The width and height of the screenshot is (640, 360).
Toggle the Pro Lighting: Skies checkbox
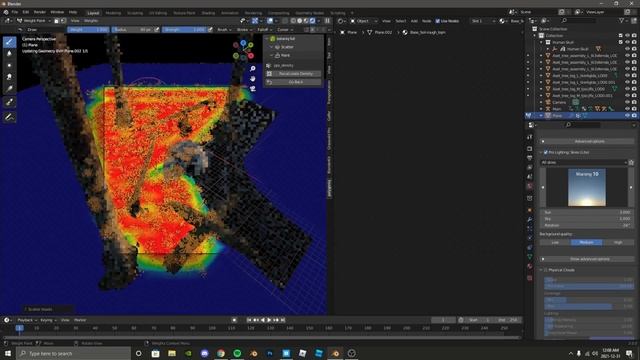(x=546, y=152)
